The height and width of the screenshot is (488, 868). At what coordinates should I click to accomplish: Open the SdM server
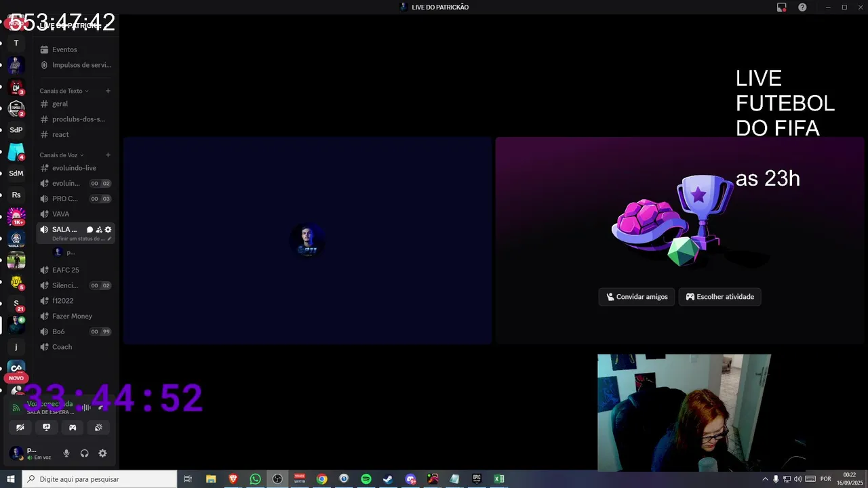[x=16, y=174]
